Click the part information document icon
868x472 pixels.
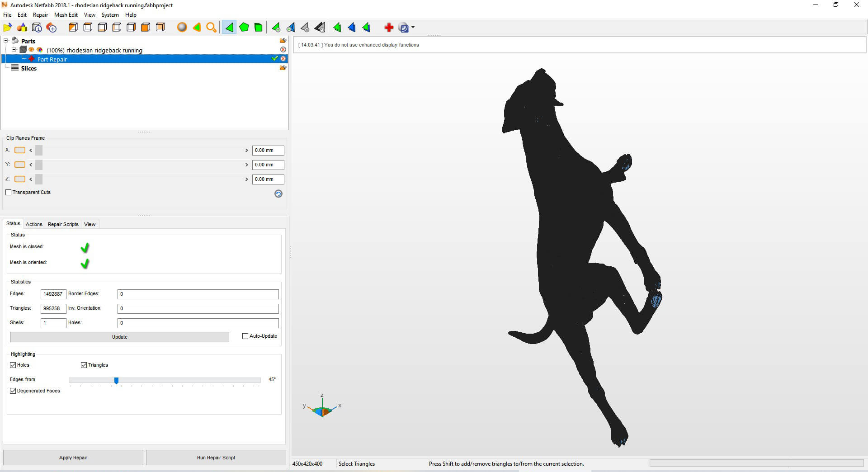[37, 28]
